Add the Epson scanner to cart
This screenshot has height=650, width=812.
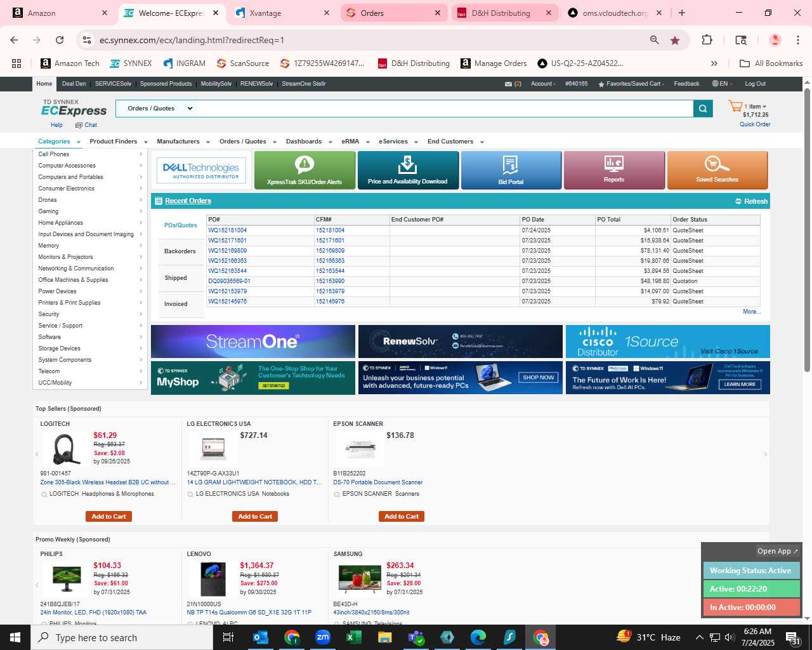point(402,517)
